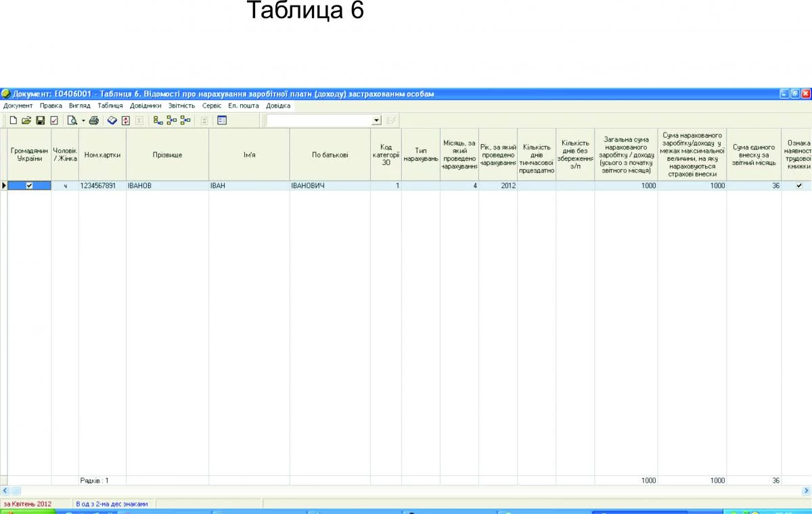812x514 pixels.
Task: Open the arrow next to Print preview
Action: [83, 120]
